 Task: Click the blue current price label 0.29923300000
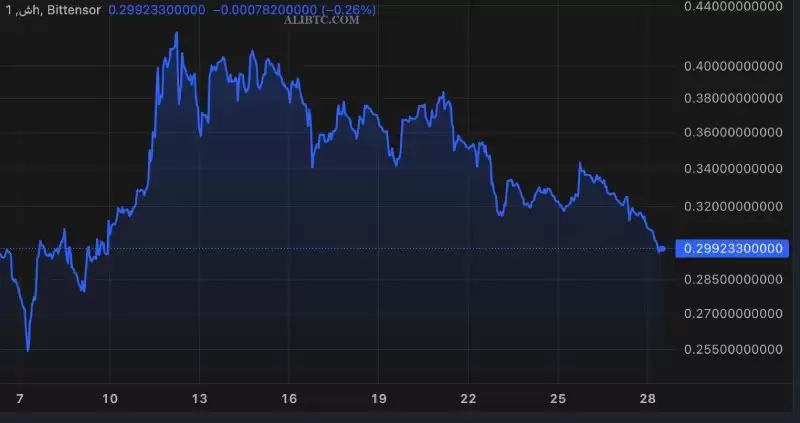coord(732,249)
